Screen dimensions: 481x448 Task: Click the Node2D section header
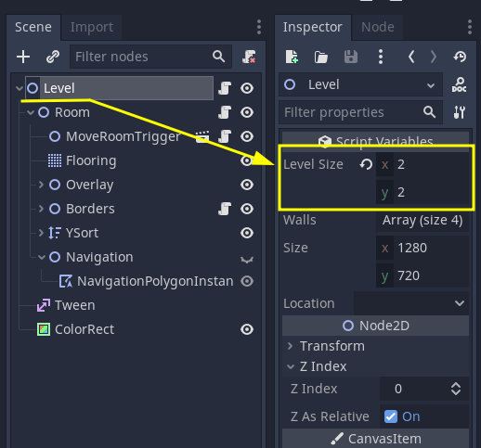click(375, 326)
